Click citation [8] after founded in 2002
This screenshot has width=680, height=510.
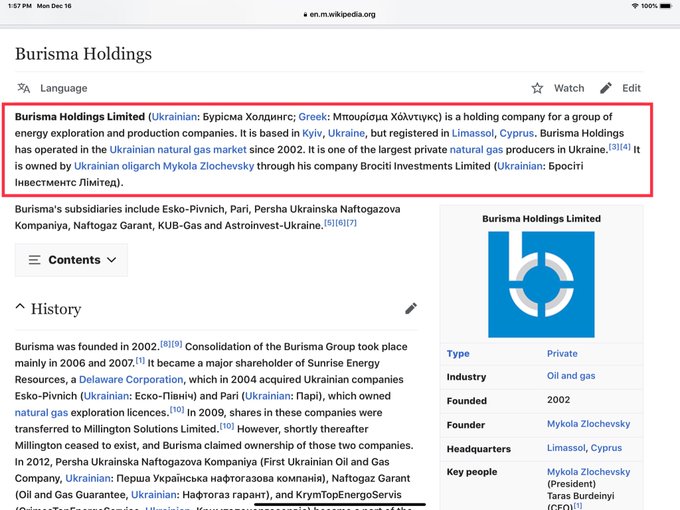166,344
